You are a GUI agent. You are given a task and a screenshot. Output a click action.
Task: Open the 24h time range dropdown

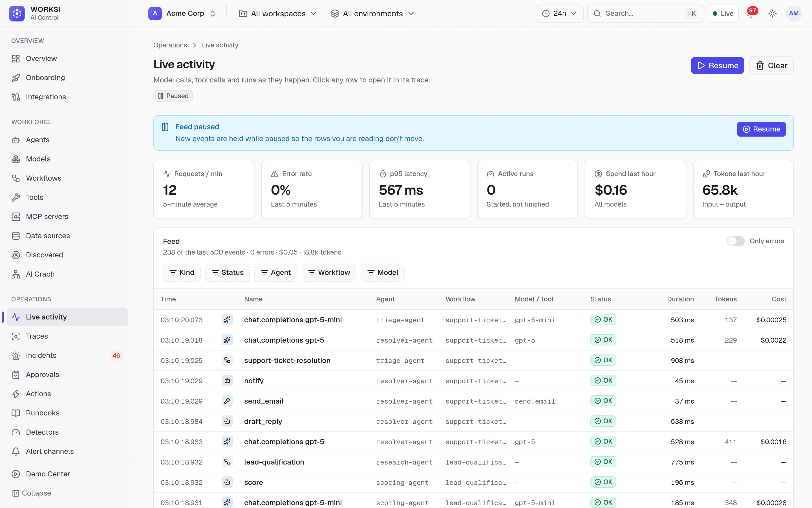[x=559, y=14]
